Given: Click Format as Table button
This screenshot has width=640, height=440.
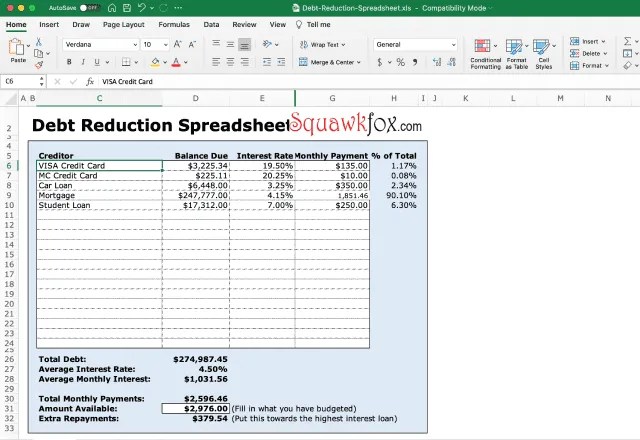Looking at the screenshot, I should tap(517, 54).
